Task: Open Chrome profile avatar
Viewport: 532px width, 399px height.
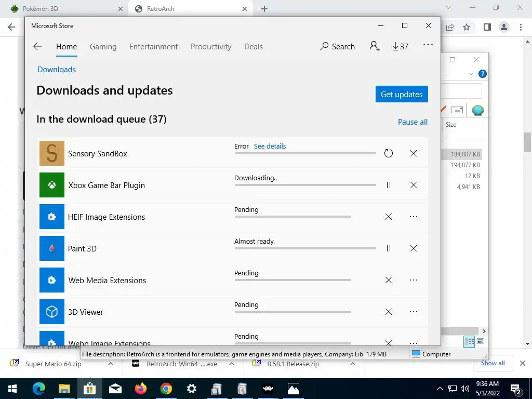Action: (x=504, y=27)
